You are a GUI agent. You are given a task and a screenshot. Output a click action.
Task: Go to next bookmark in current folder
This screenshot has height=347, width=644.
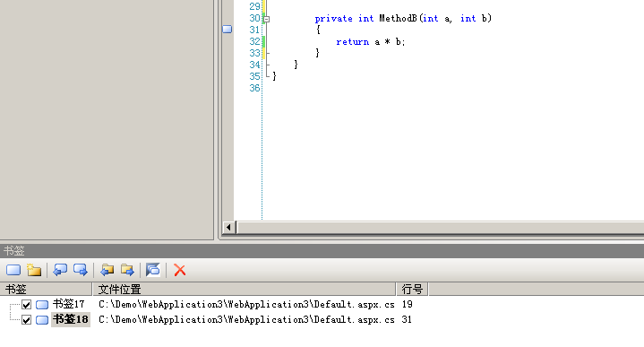click(127, 270)
